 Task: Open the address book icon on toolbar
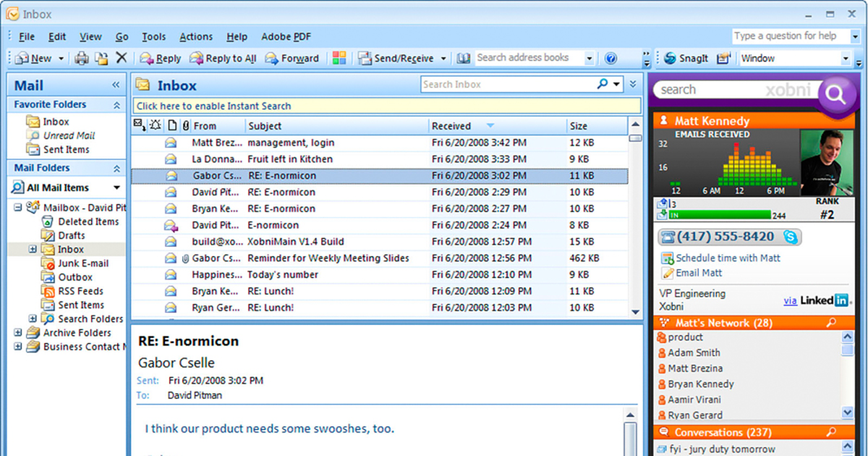click(x=463, y=58)
